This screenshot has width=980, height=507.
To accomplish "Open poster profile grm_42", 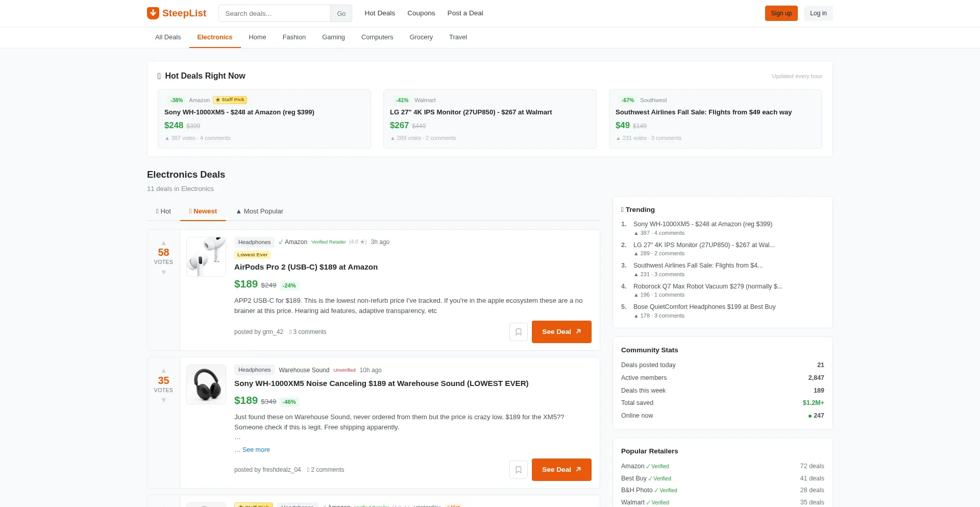I will coord(273,332).
